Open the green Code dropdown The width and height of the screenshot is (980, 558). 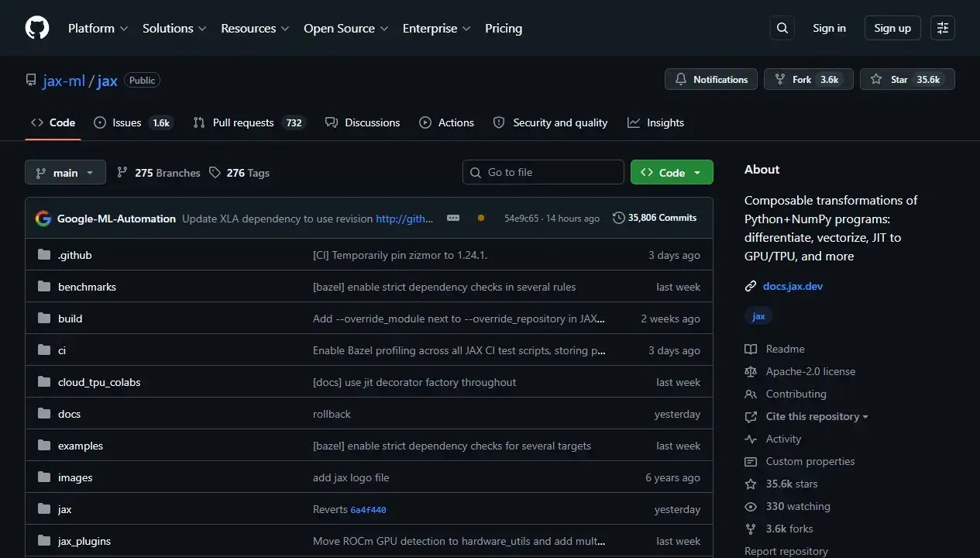coord(672,172)
